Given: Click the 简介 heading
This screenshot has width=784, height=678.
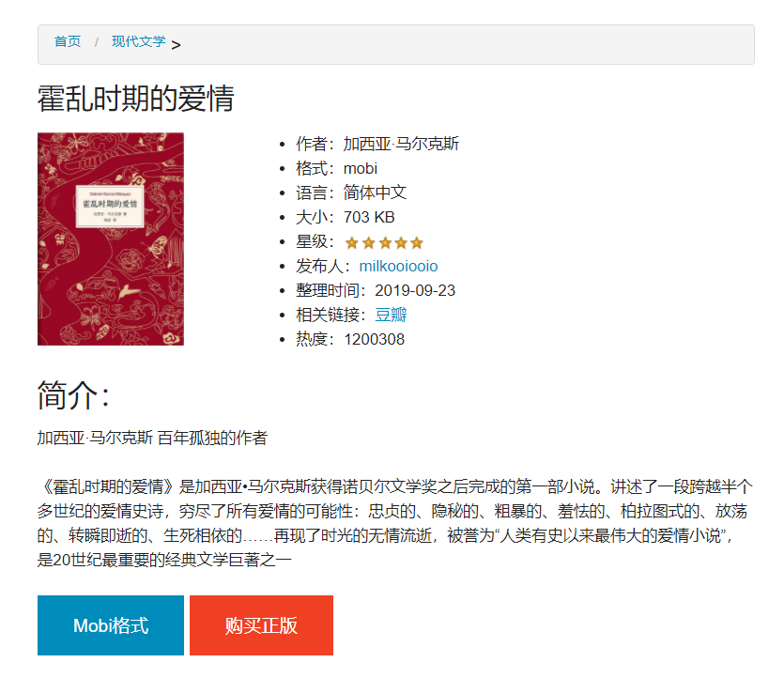Looking at the screenshot, I should click(x=73, y=395).
